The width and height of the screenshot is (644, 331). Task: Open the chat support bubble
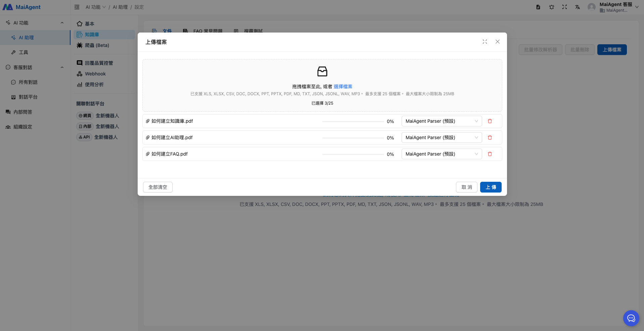click(x=631, y=318)
